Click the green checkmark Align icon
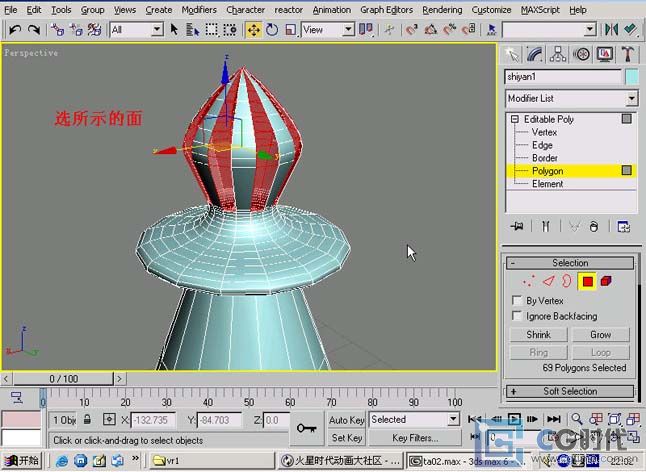The width and height of the screenshot is (646, 472). pos(630,29)
